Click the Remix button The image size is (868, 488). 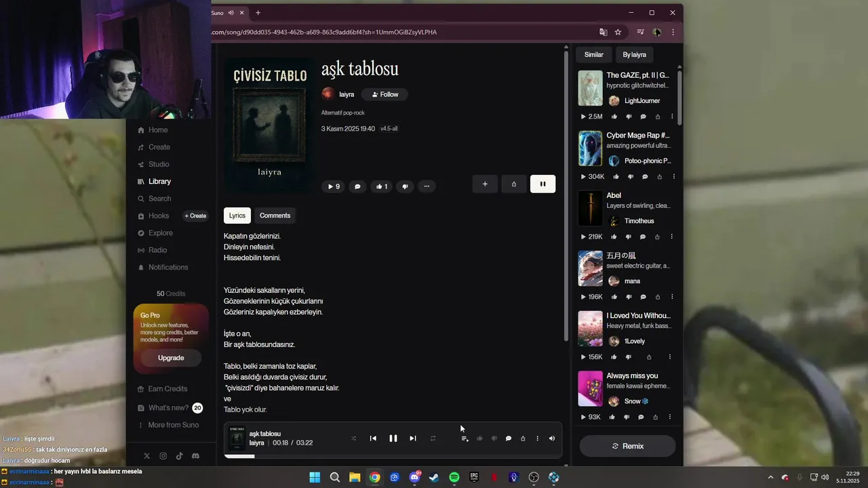[627, 446]
